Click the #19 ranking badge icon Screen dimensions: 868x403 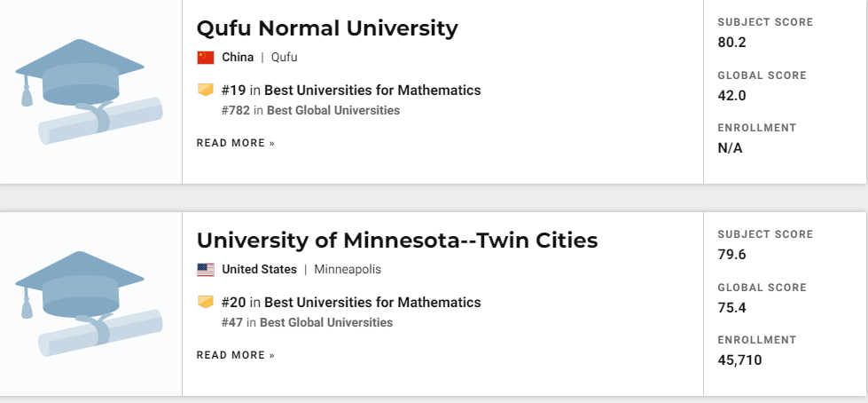[x=206, y=90]
